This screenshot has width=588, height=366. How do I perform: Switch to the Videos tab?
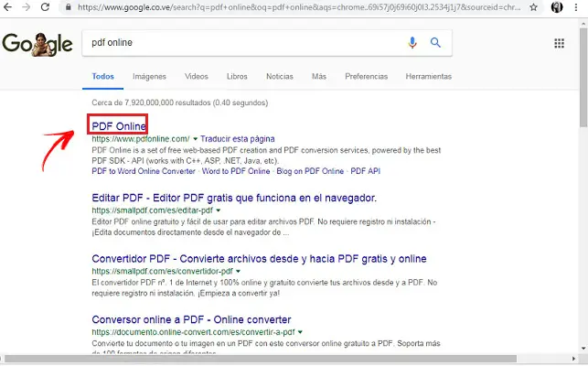(x=196, y=76)
